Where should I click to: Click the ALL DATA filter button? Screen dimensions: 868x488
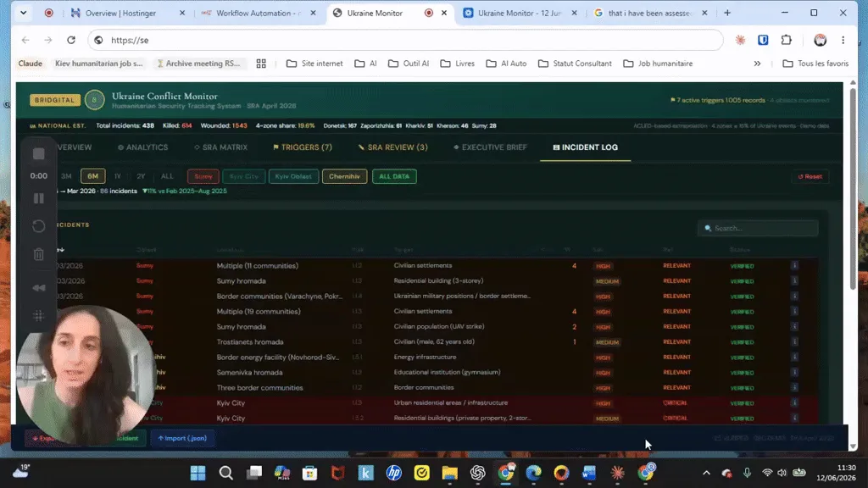394,176
